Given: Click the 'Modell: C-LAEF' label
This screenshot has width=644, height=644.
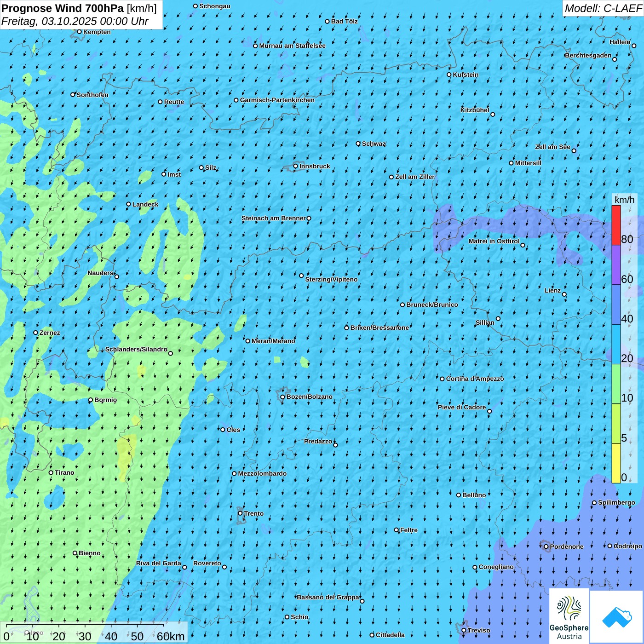Looking at the screenshot, I should [603, 8].
